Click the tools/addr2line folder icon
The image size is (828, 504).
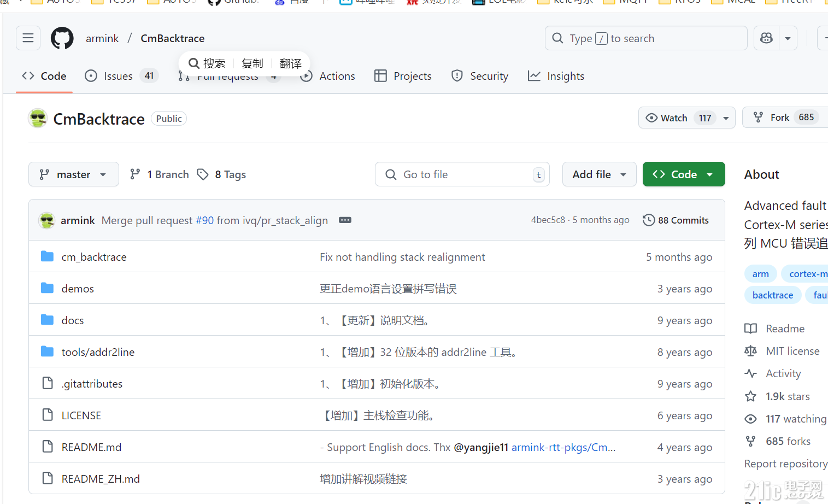(48, 351)
